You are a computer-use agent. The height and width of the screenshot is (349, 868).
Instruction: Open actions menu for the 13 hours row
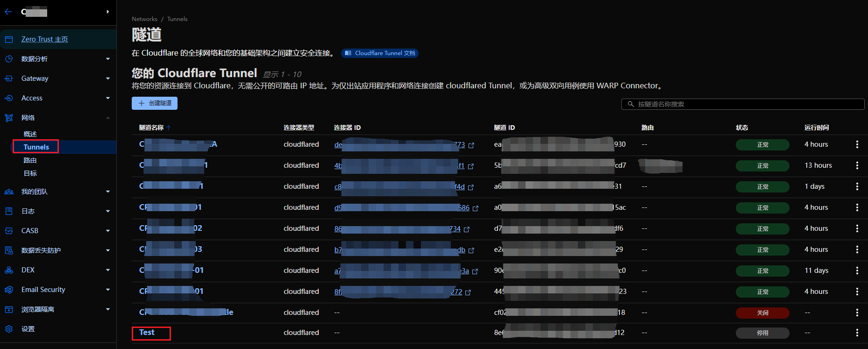point(857,165)
